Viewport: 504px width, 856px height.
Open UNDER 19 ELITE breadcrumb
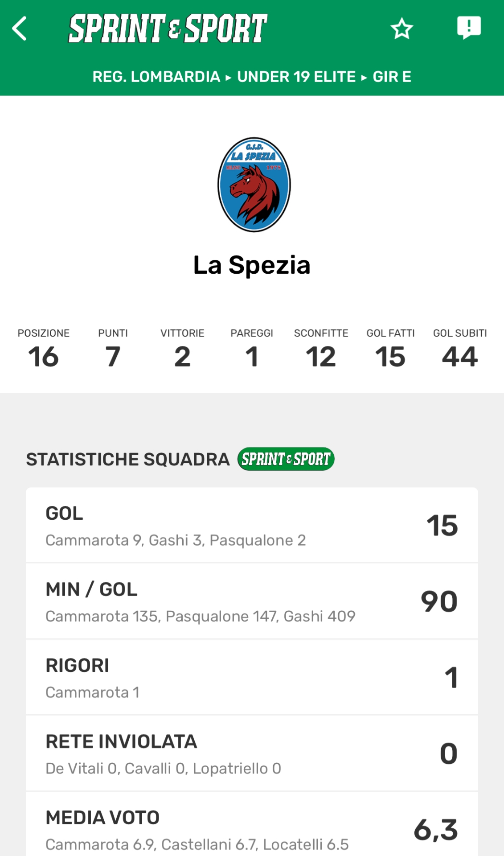click(x=296, y=77)
